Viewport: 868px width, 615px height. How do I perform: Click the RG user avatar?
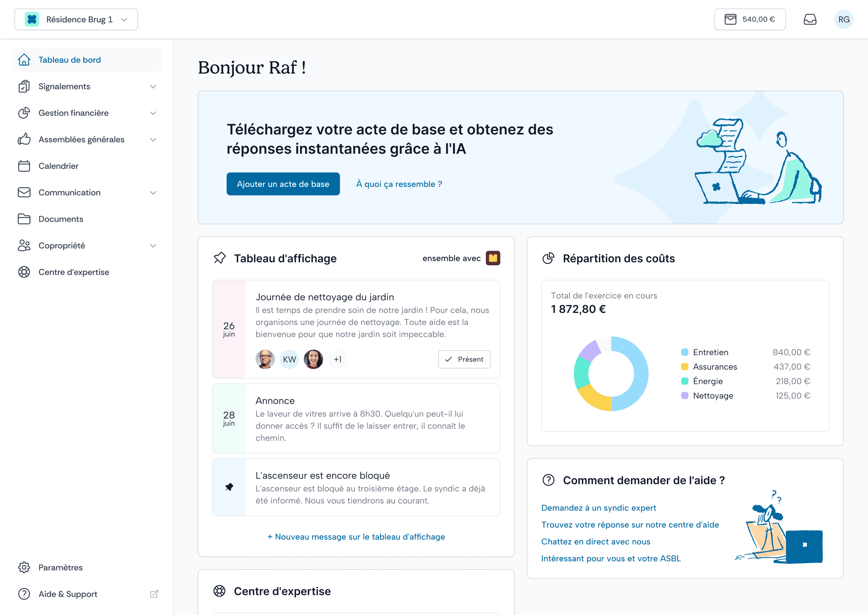843,19
